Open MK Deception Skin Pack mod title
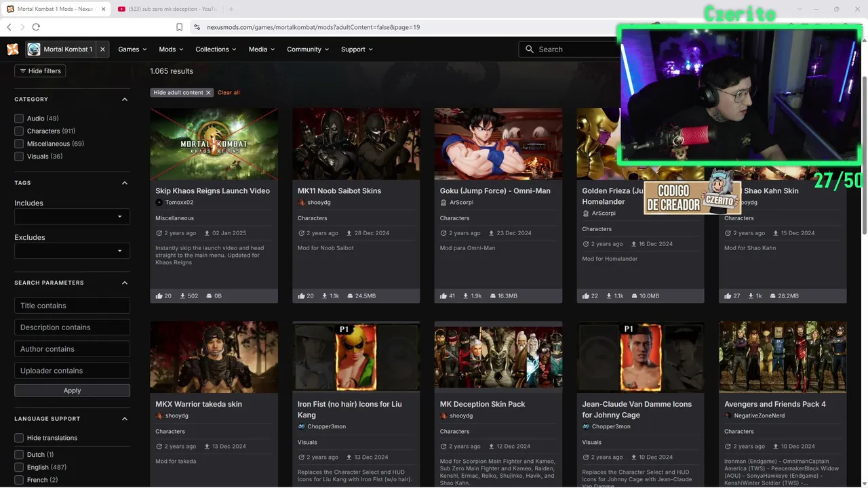The height and width of the screenshot is (488, 868). click(x=483, y=405)
